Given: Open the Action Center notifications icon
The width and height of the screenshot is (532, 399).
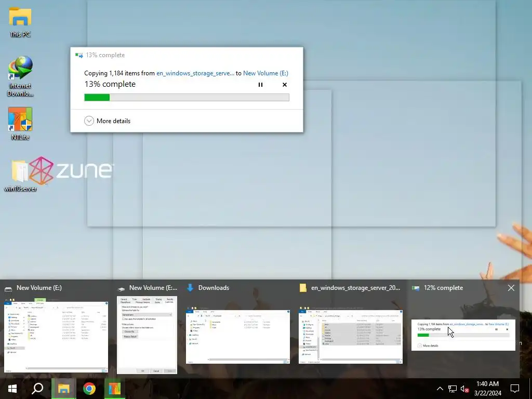Looking at the screenshot, I should (515, 389).
